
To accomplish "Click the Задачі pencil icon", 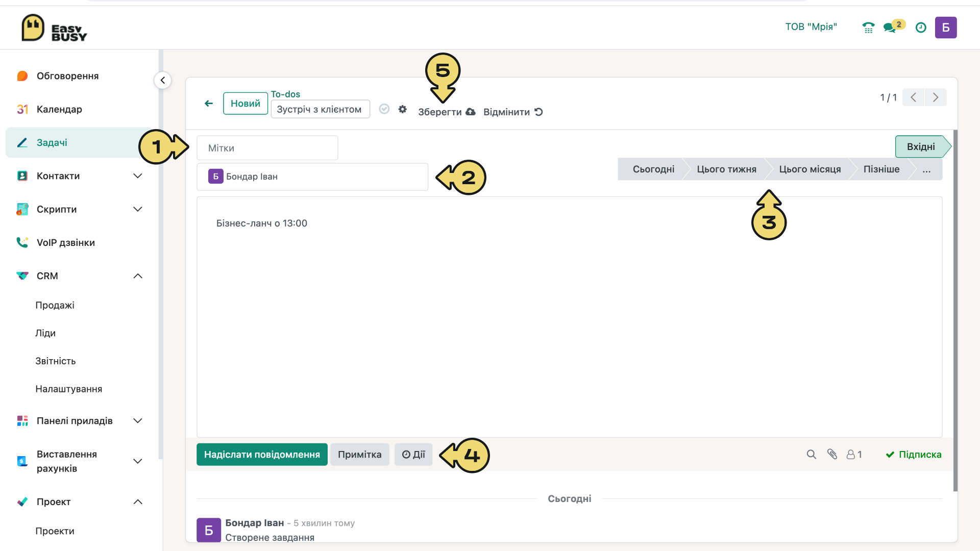I will (22, 142).
